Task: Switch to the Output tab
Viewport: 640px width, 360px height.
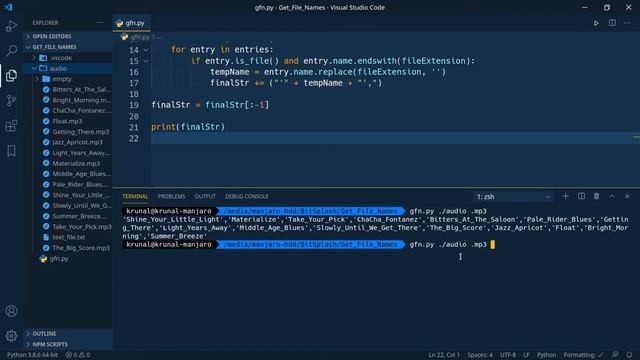Action: [x=205, y=196]
